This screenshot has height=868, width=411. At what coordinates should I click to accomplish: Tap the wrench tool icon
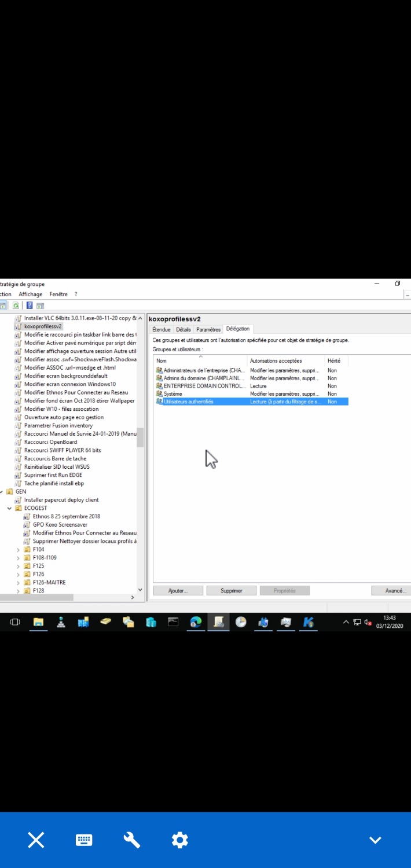(132, 840)
